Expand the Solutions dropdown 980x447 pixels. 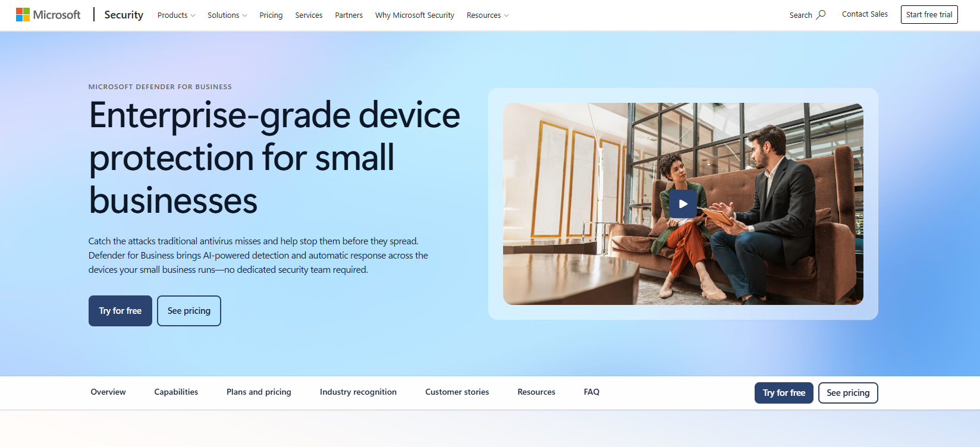pos(227,15)
